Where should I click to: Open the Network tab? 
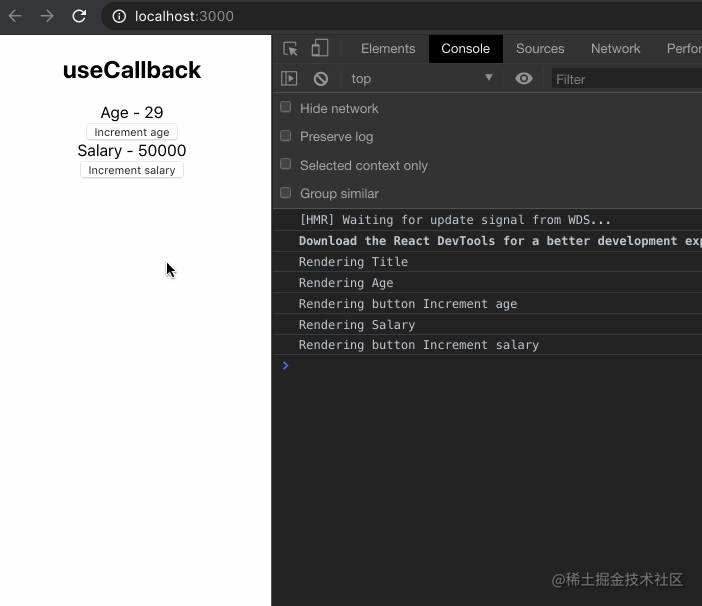pos(616,48)
